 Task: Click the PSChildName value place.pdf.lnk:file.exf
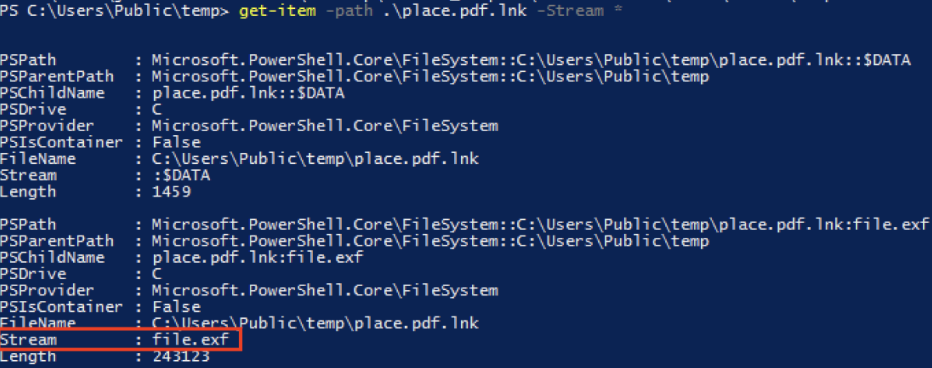point(257,257)
